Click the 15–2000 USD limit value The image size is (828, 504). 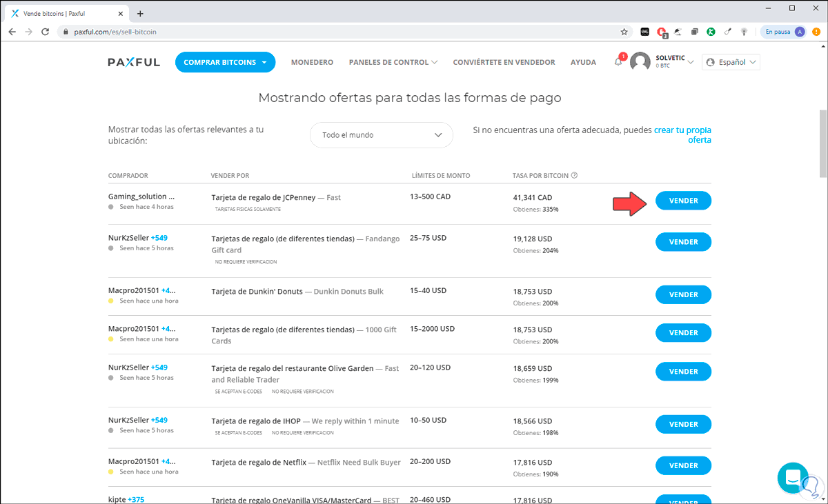432,329
